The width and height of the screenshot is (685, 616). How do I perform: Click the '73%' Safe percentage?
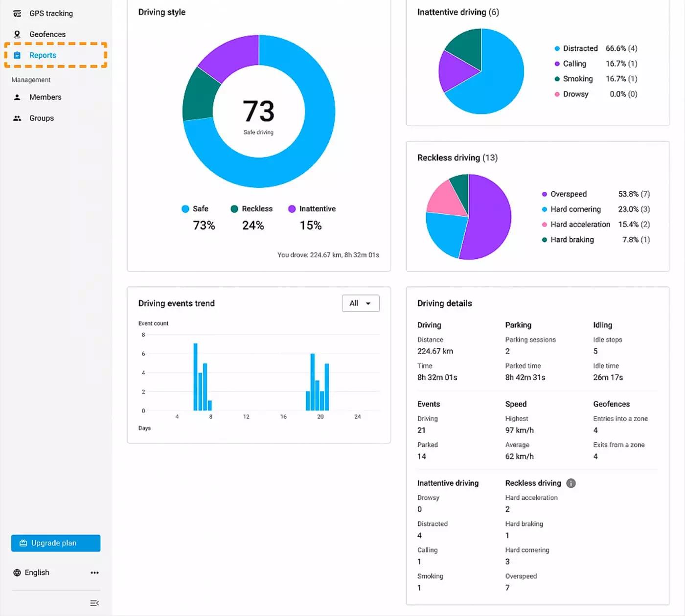[x=204, y=226]
